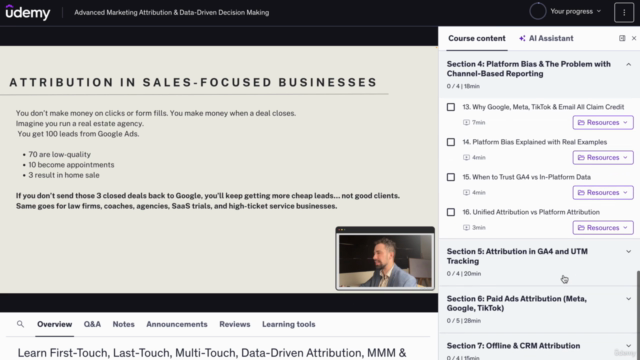
Task: Open lecture 13 Why Google, Meta, TikTok title
Action: point(543,107)
